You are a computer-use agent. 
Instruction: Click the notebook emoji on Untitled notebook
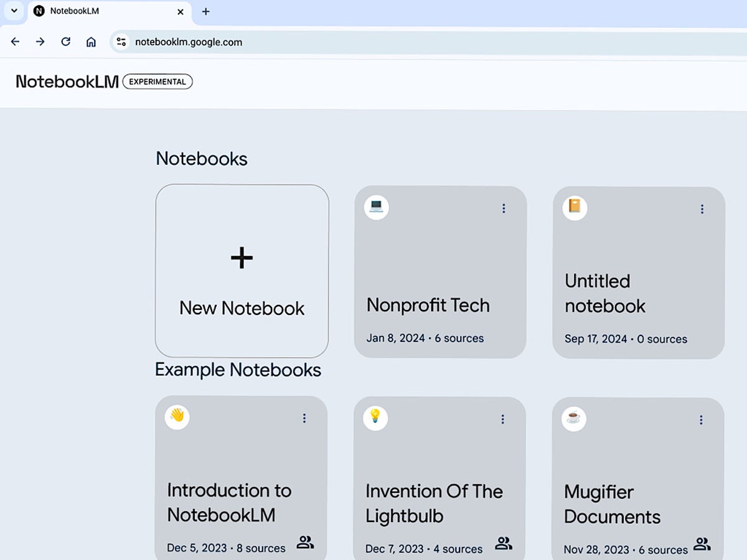point(575,207)
